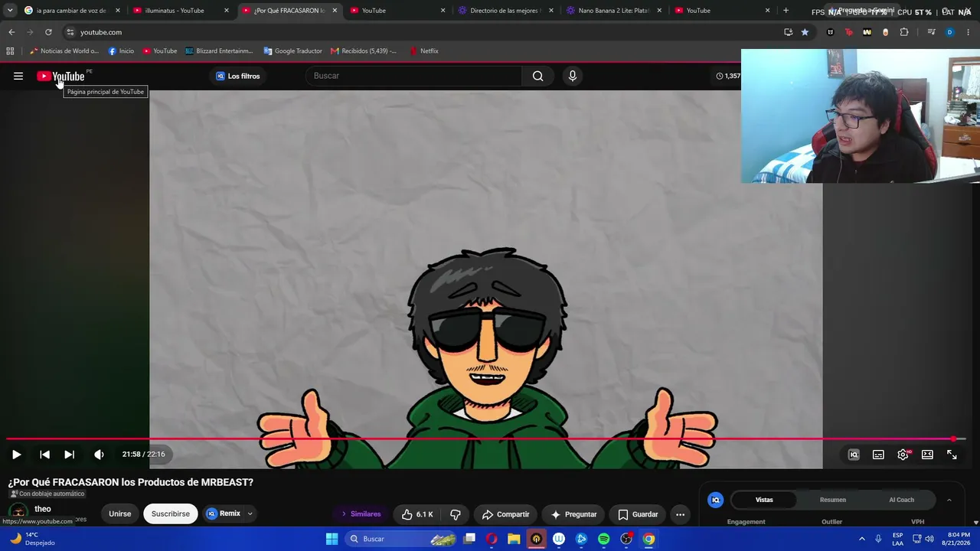Viewport: 980px width, 551px height.
Task: Skip to the next video
Action: pos(69,455)
